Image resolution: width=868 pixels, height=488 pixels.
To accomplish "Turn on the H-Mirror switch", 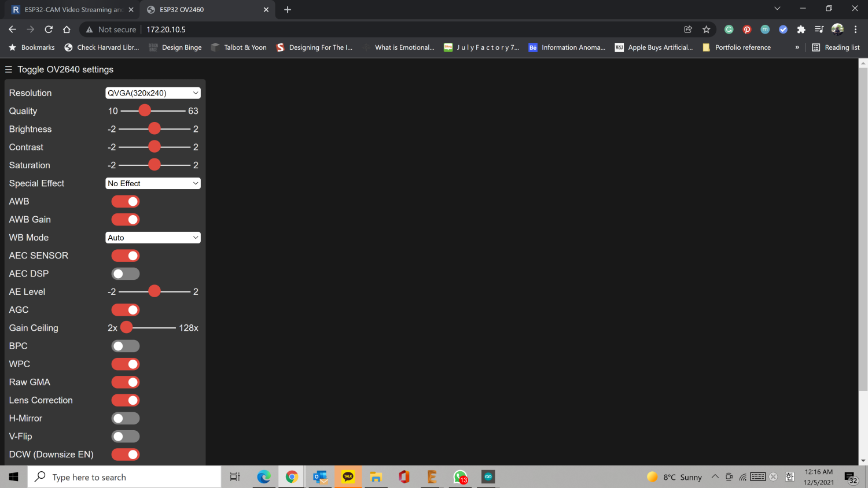I will pyautogui.click(x=126, y=418).
